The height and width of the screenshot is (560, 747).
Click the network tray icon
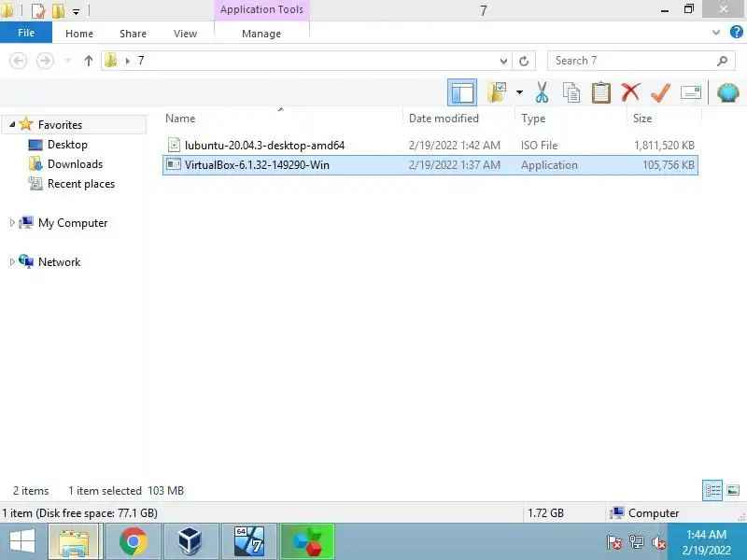637,542
